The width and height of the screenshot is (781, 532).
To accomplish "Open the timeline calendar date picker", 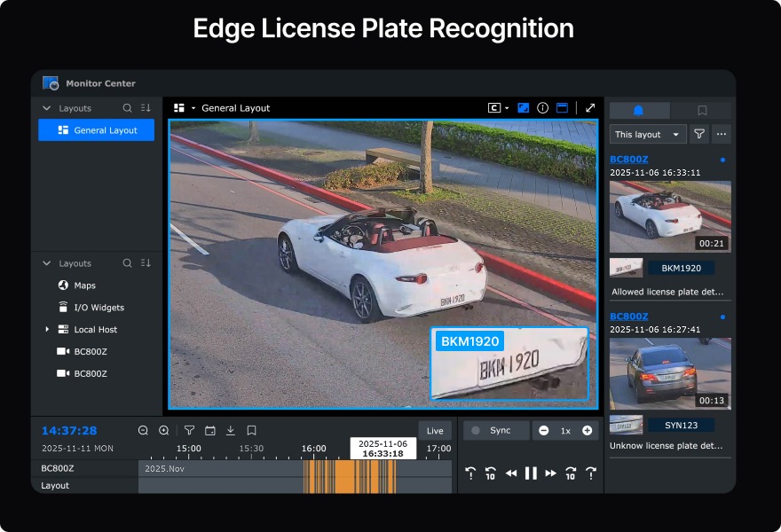I will [210, 431].
